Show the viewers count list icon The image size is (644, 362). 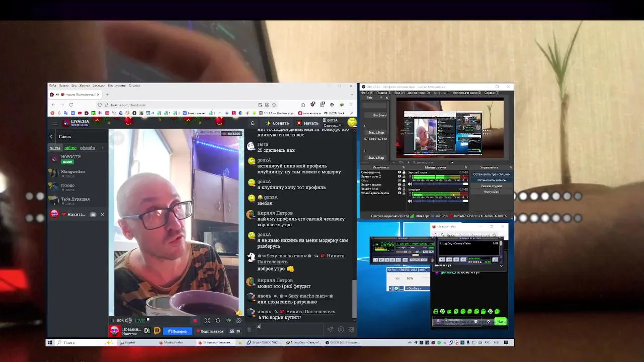234,331
